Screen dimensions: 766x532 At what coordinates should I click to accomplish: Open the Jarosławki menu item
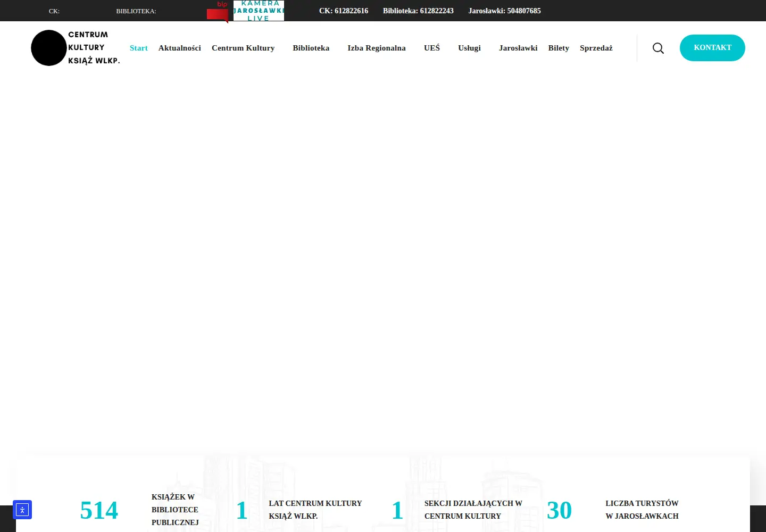[518, 48]
